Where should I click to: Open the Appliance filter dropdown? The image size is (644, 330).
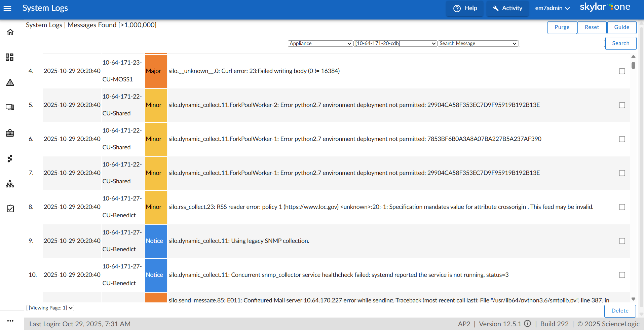coord(320,43)
